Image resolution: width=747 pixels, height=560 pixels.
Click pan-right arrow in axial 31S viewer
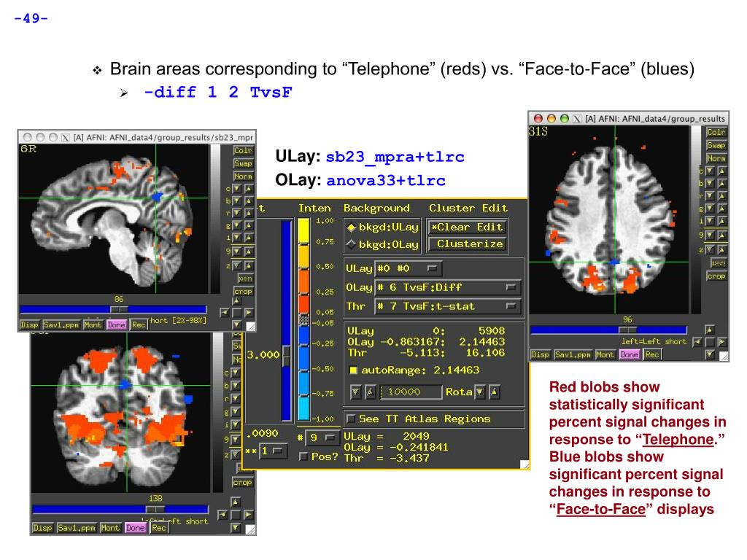click(721, 342)
